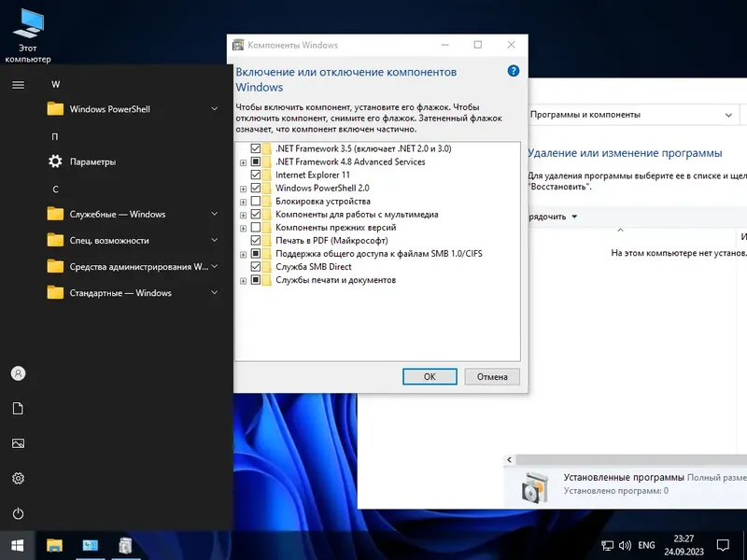Click the left navigation arrow above the status bar
The width and height of the screenshot is (747, 560).
click(510, 459)
